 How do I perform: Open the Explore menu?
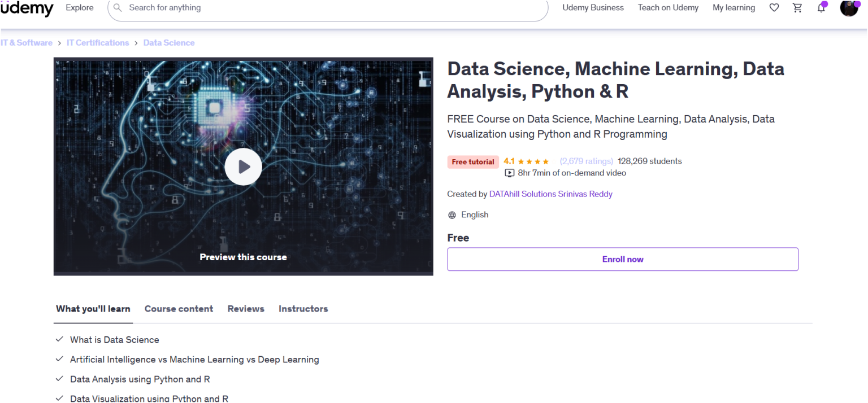tap(79, 7)
